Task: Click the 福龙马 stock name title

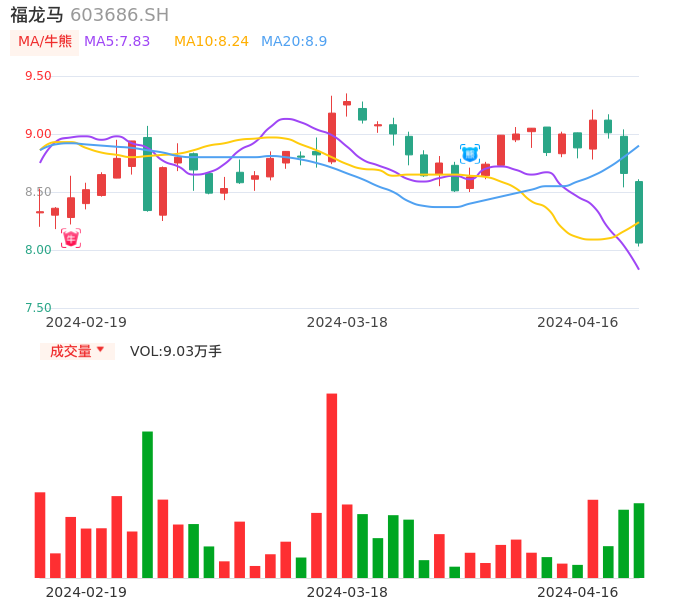Action: 37,15
